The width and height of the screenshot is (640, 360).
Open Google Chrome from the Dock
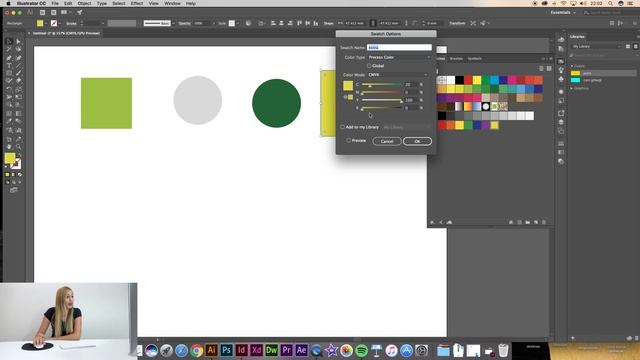tap(196, 350)
